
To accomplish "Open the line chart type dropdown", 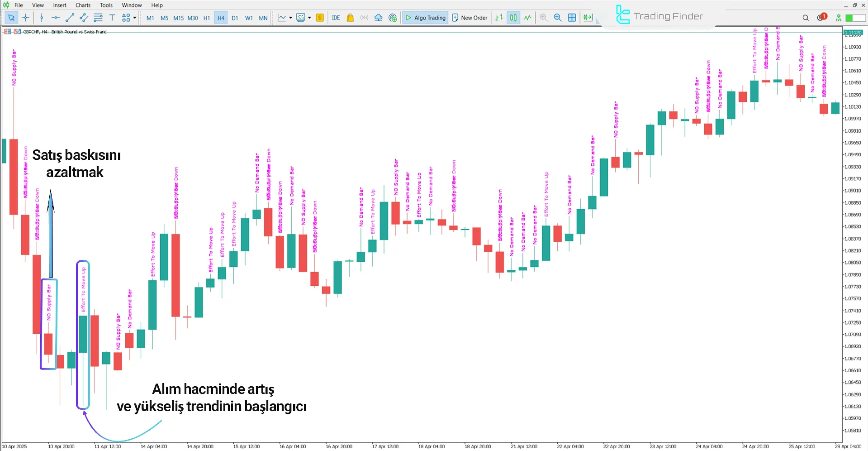I will 291,18.
